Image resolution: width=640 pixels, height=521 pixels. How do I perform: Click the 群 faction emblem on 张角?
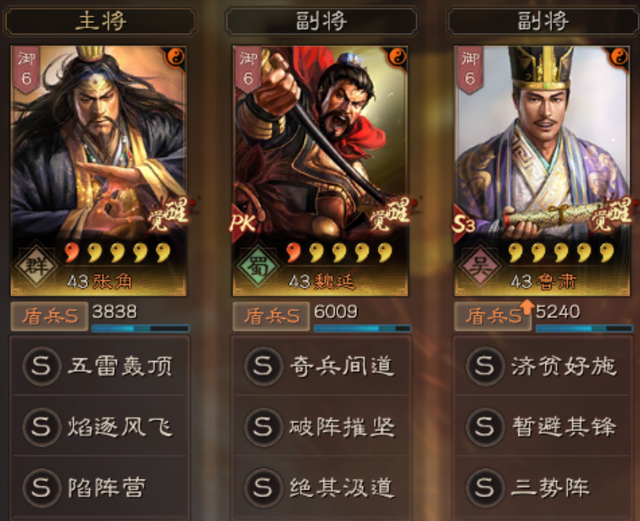point(37,265)
